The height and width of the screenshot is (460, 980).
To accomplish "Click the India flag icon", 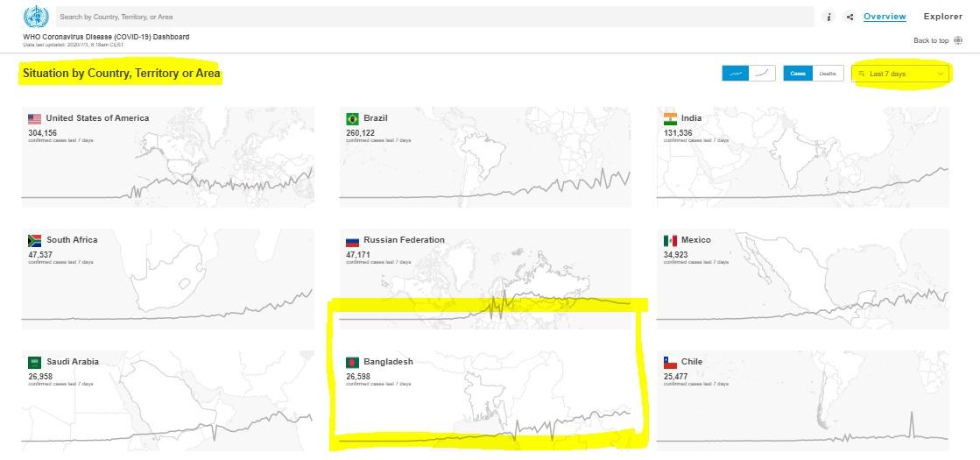I will coord(670,119).
